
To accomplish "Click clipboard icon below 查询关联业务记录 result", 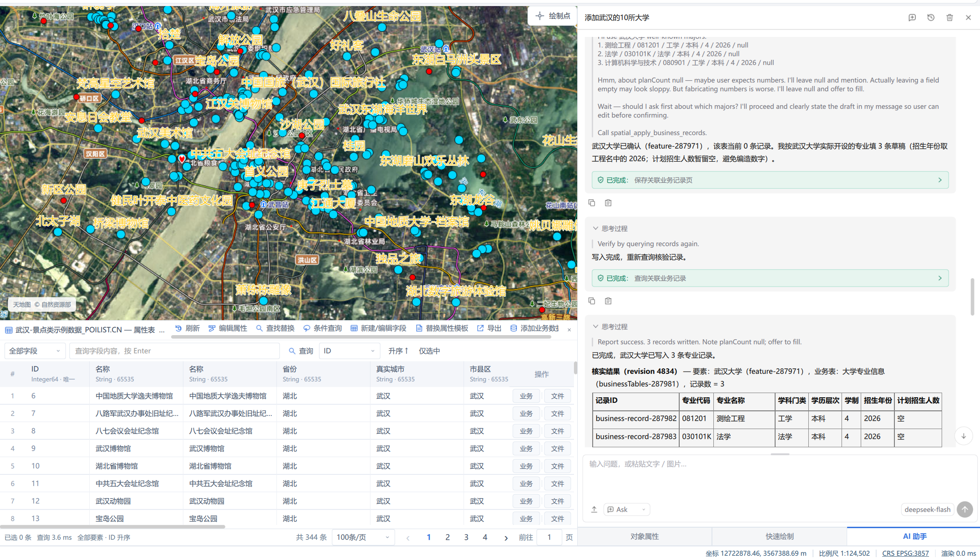I will [608, 301].
